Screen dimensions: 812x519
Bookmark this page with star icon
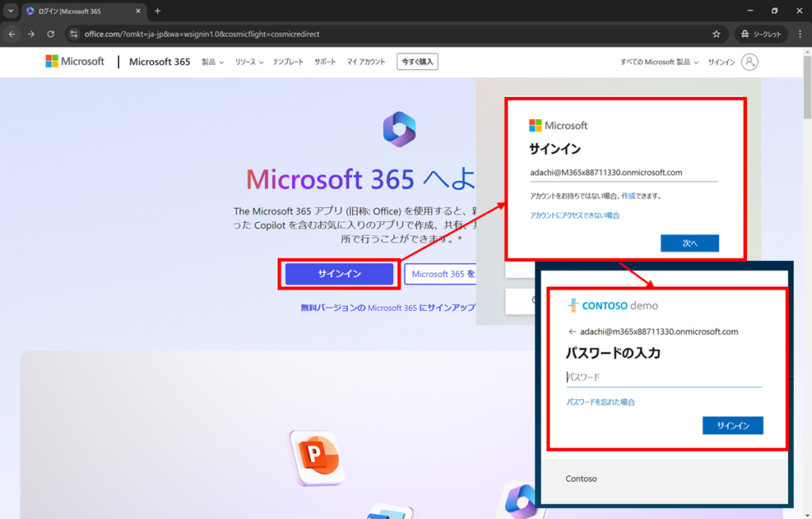(716, 34)
